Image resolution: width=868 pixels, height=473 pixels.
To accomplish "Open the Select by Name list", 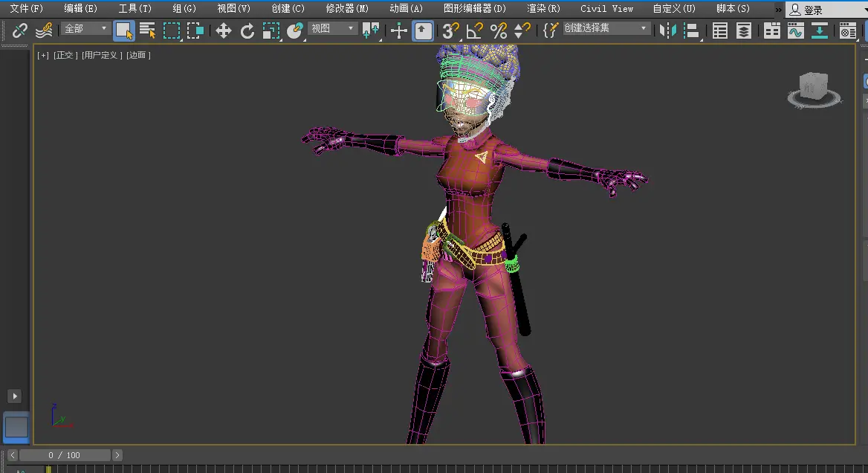I will 147,30.
